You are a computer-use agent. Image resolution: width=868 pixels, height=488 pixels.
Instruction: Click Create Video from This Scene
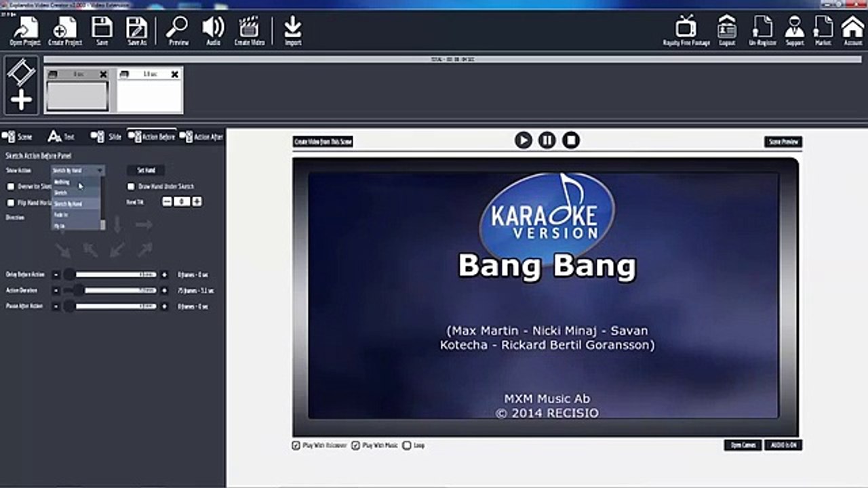point(323,142)
